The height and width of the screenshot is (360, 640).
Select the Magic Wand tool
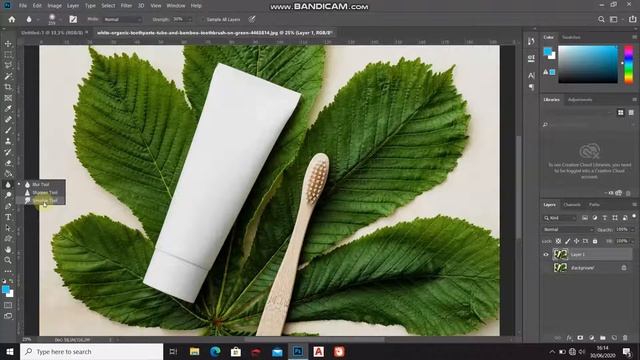(8, 76)
